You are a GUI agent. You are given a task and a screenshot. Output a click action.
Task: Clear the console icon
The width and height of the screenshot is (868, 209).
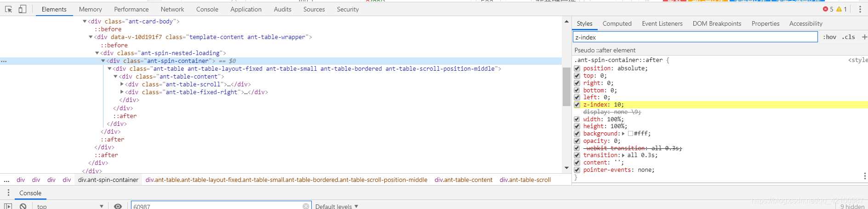pyautogui.click(x=23, y=206)
